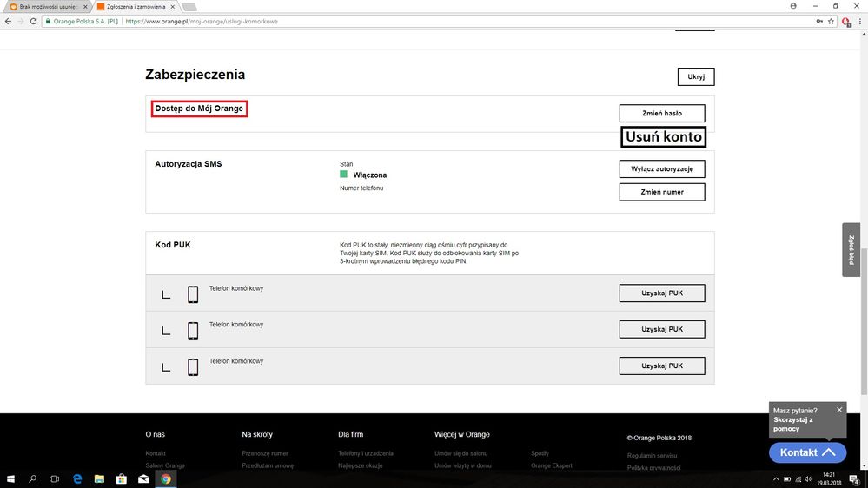Click Wyłącz autoryzację to disable SMS authorization

(x=661, y=168)
